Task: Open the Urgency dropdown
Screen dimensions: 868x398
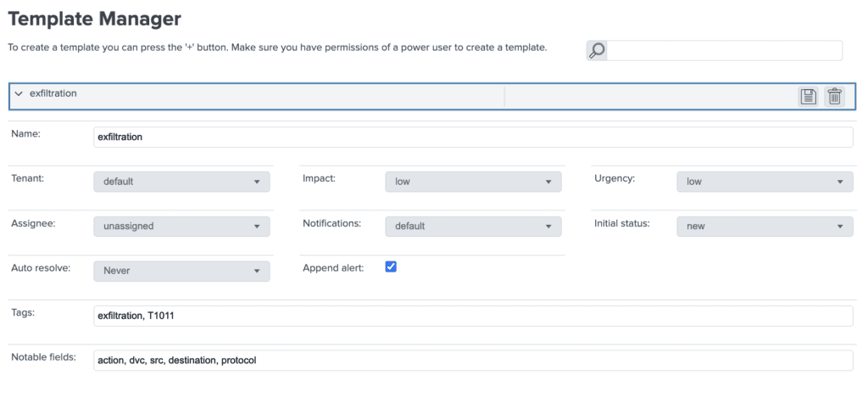Action: [765, 182]
